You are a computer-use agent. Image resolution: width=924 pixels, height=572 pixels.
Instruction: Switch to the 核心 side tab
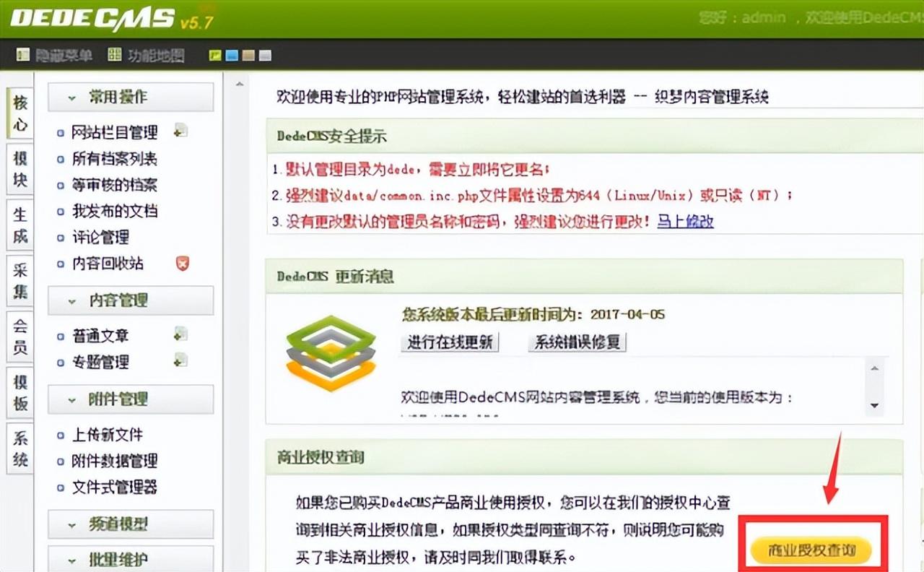(20, 113)
